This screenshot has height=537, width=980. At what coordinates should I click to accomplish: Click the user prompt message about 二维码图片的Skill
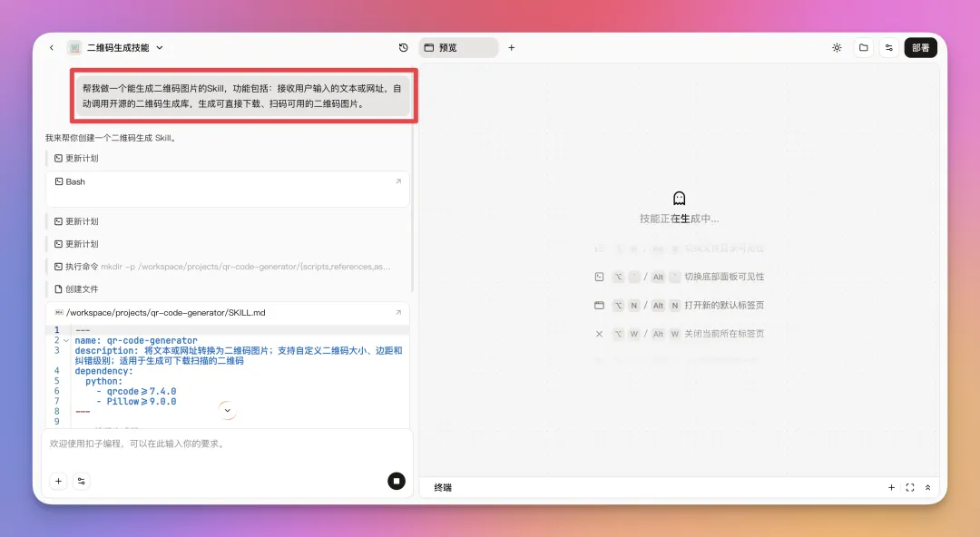[x=242, y=95]
